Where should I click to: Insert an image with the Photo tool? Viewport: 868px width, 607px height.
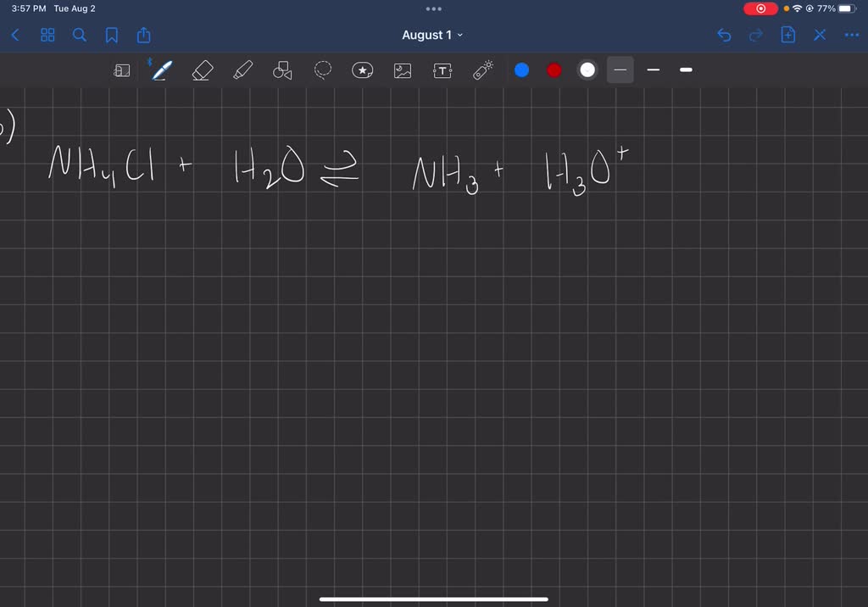point(402,70)
